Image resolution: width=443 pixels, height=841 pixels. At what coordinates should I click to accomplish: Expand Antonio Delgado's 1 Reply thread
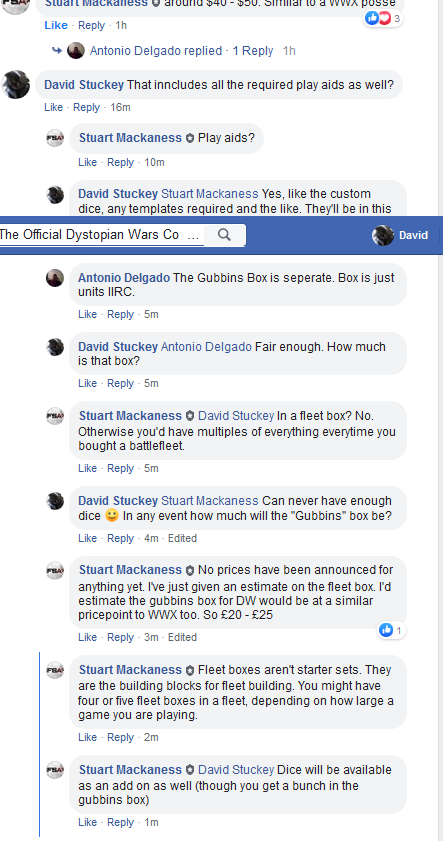(x=253, y=51)
